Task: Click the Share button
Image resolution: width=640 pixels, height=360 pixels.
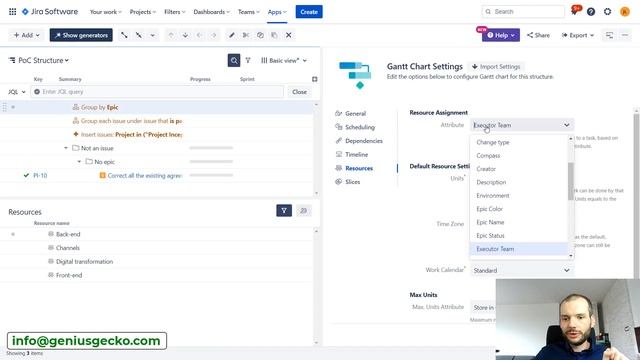Action: coord(538,35)
